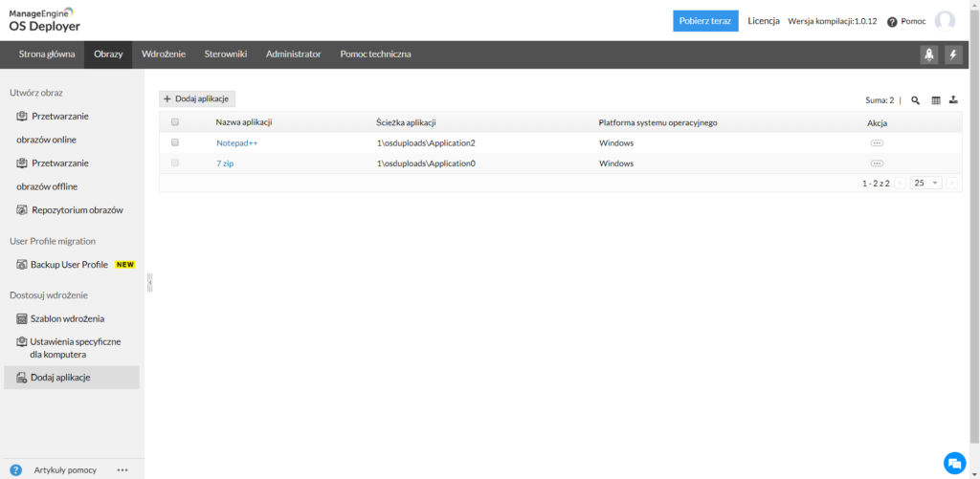This screenshot has width=980, height=479.
Task: Click the export icon above the table
Action: coord(953,100)
